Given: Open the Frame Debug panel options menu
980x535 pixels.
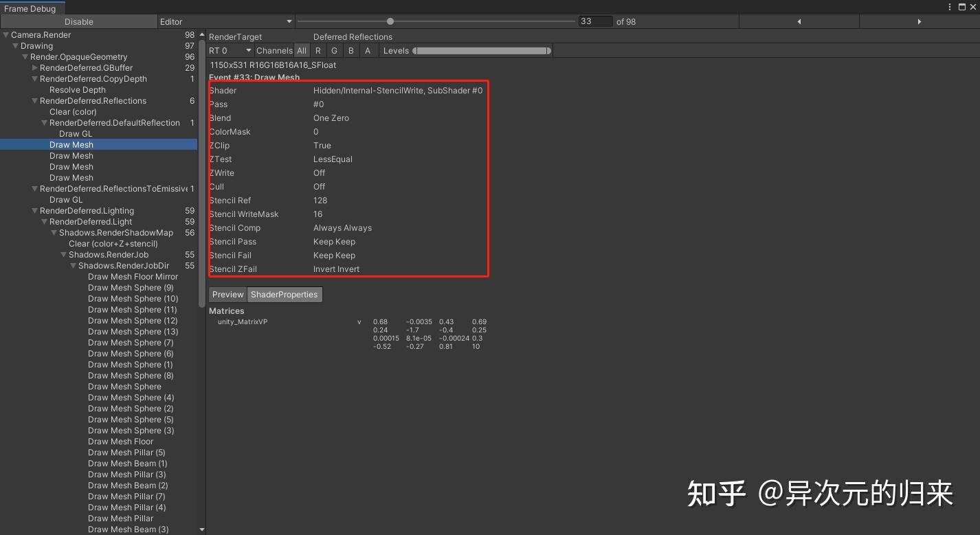Looking at the screenshot, I should click(x=950, y=6).
